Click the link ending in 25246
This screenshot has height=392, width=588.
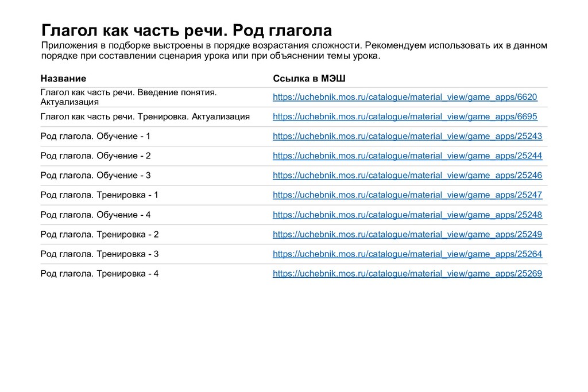[407, 175]
